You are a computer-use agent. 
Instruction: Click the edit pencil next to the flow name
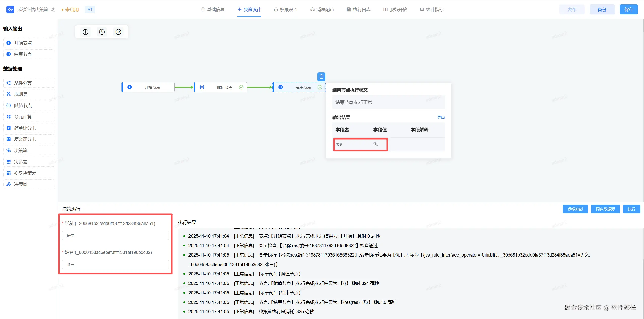click(53, 10)
